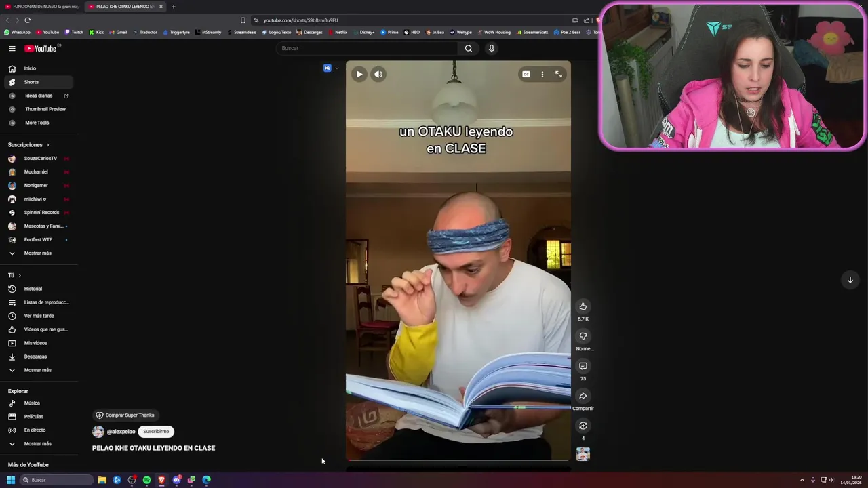868x488 pixels.
Task: Open the StreamerStats bookmark
Action: (x=532, y=32)
